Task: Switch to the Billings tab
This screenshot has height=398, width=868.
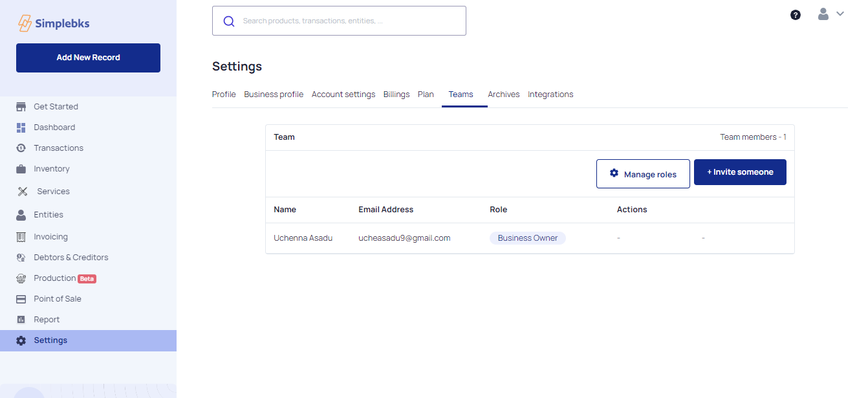Action: click(x=396, y=94)
